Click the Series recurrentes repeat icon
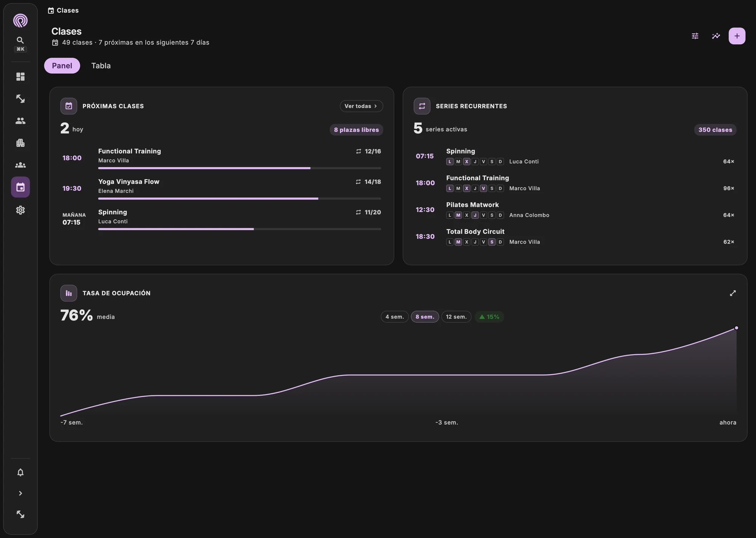 pos(422,106)
